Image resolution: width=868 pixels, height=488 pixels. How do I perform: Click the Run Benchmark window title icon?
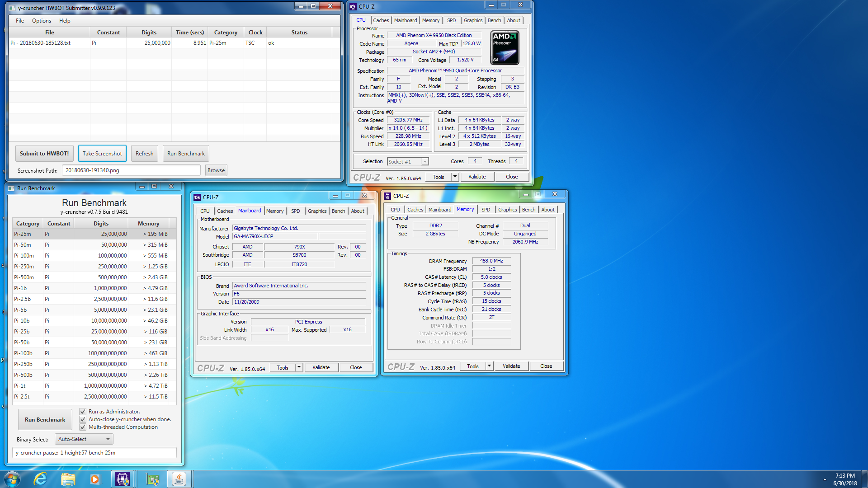pos(11,188)
